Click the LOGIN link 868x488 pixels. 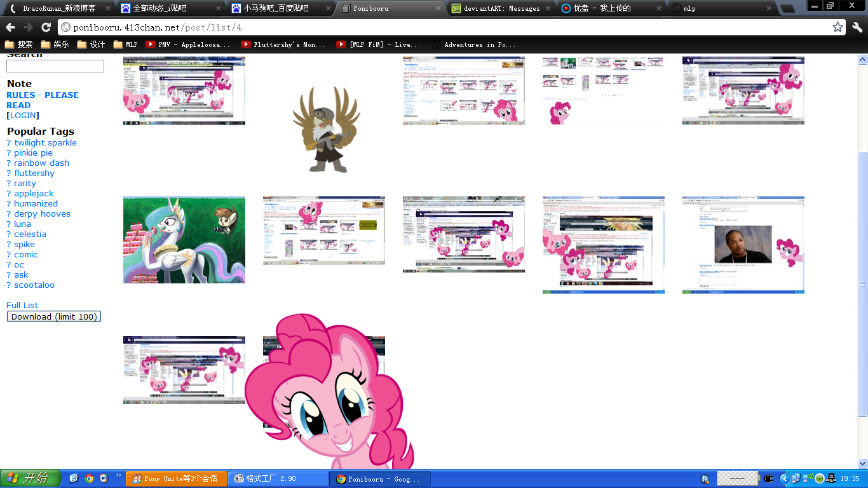tap(23, 115)
